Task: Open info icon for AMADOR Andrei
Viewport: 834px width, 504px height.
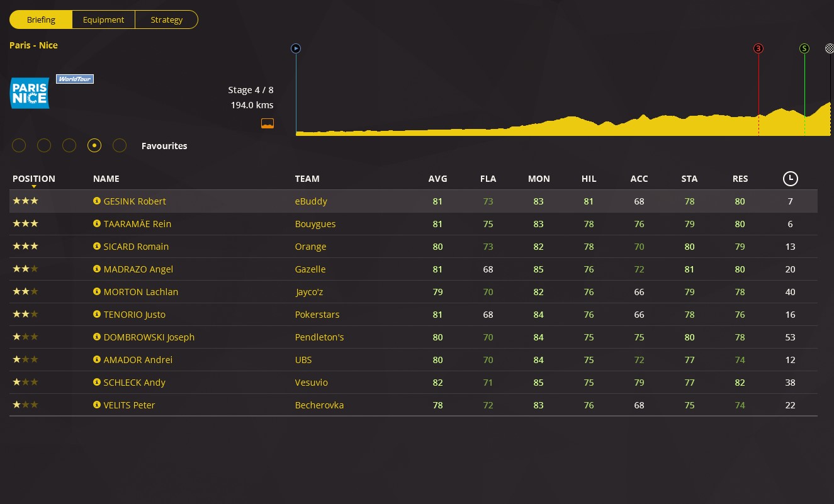Action: 97,359
